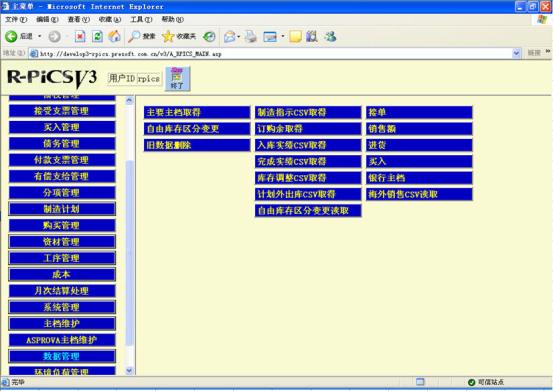Select 买入管理 in sidebar menu
Screen dimensions: 553x391
pos(62,127)
